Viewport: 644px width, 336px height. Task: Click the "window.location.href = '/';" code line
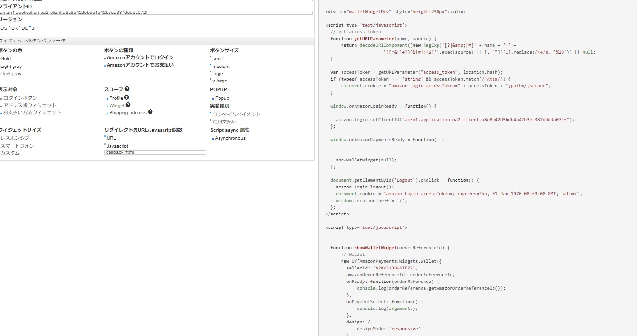point(371,200)
